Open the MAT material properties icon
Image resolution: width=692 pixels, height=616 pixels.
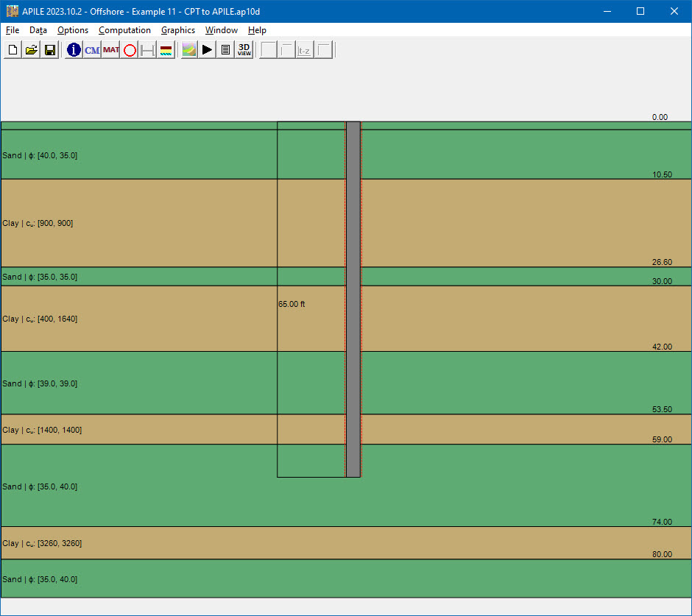click(110, 49)
